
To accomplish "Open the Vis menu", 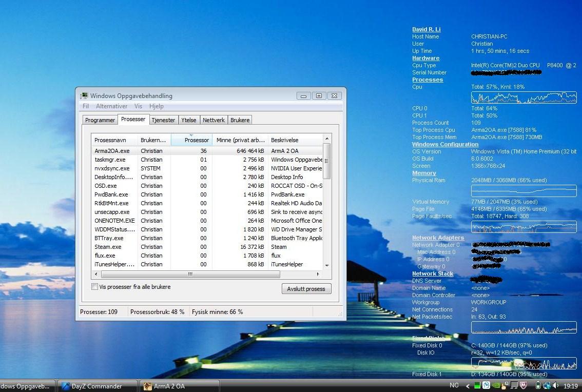I will tap(138, 106).
